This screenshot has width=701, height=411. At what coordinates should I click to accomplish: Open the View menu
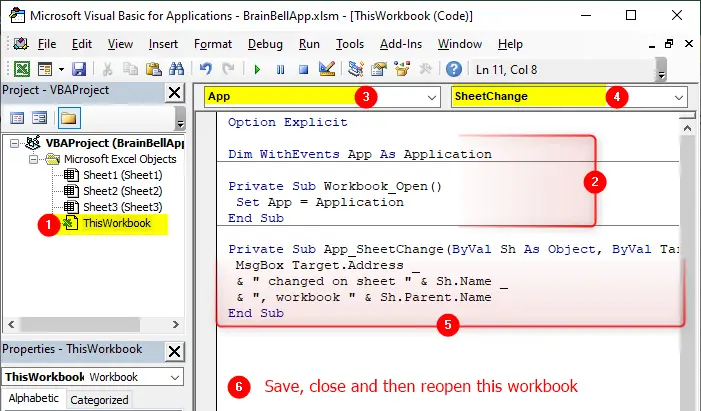coord(120,44)
